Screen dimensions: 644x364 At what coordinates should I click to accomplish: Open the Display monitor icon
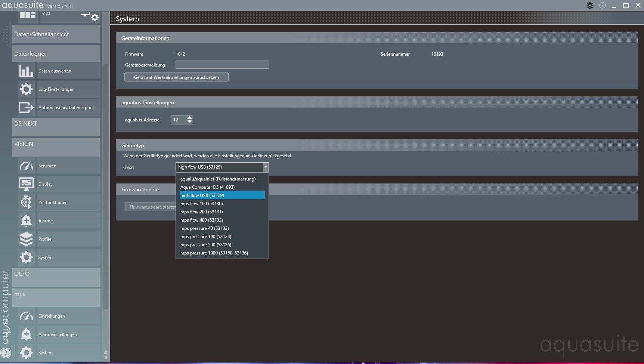click(x=26, y=184)
